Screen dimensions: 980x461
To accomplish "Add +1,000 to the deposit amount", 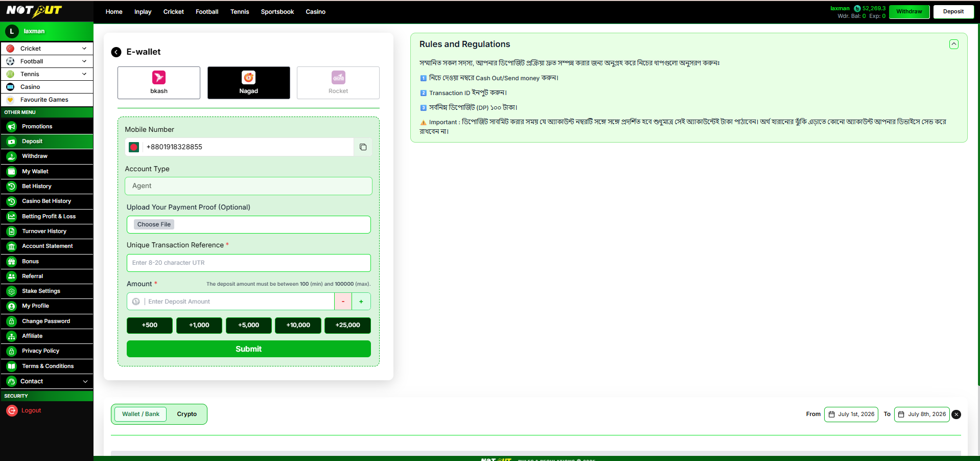I will (x=199, y=326).
